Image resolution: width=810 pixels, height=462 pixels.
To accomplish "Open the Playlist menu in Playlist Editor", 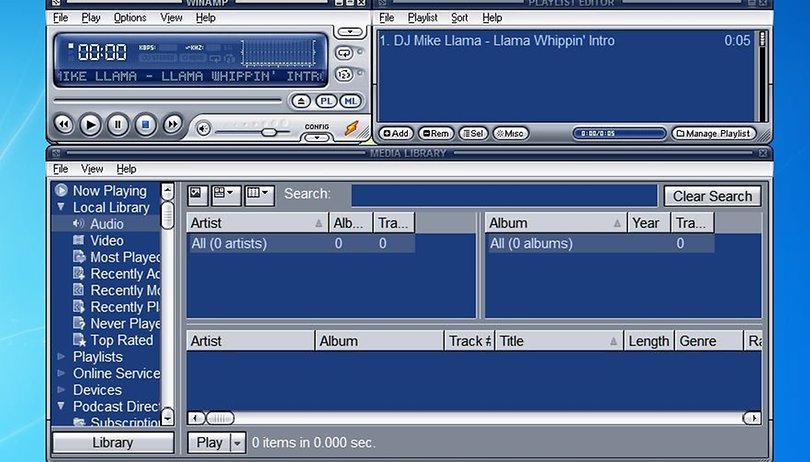I will (x=423, y=18).
